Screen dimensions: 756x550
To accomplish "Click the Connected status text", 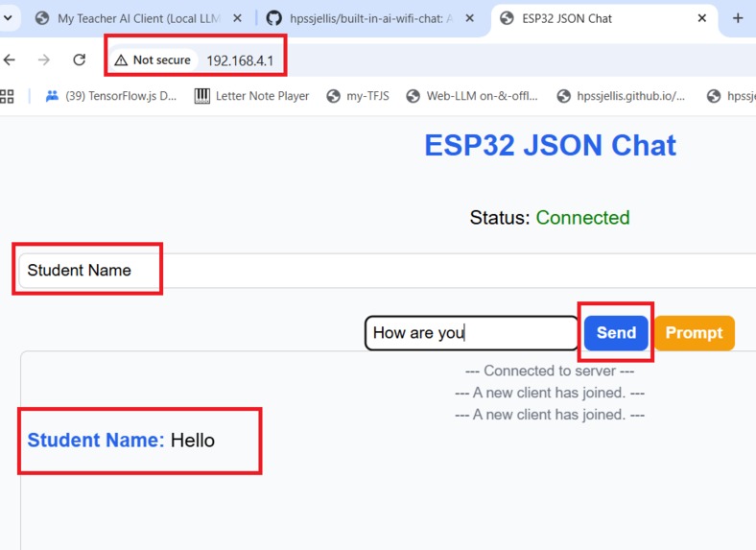I will pos(582,218).
